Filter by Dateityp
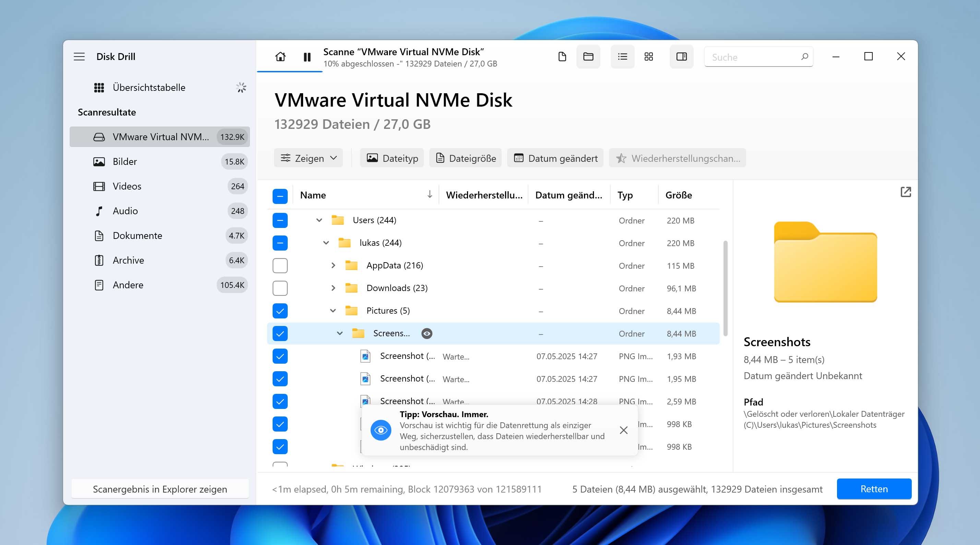The width and height of the screenshot is (980, 545). click(x=392, y=158)
